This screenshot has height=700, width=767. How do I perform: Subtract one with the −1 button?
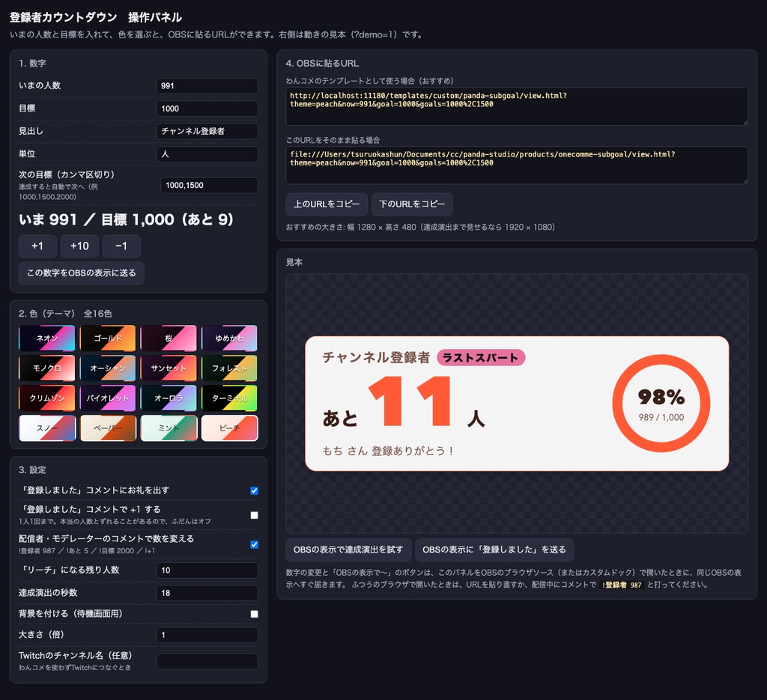[121, 246]
